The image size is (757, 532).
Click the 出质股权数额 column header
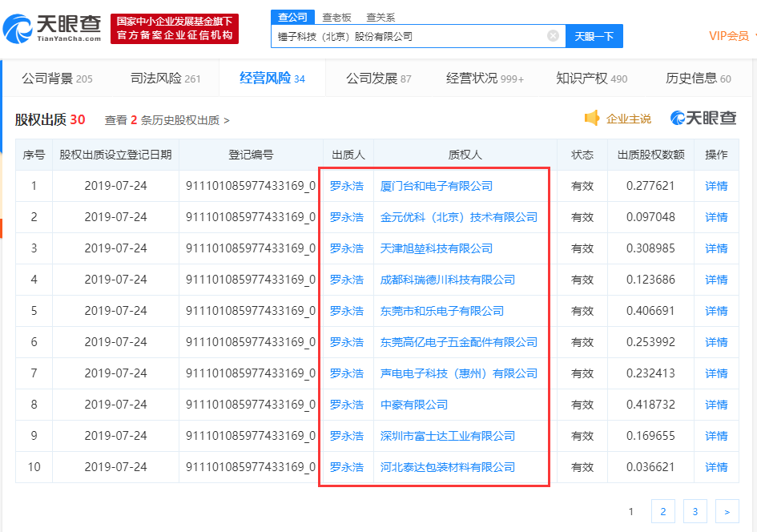[x=650, y=155]
